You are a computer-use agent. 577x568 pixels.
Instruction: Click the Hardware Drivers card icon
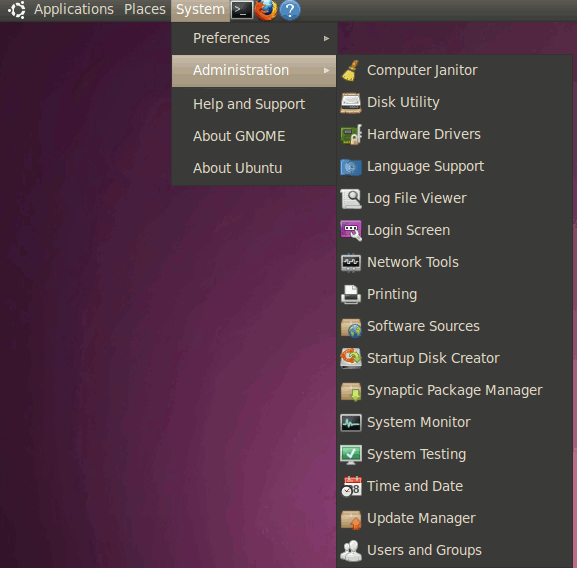tap(351, 135)
